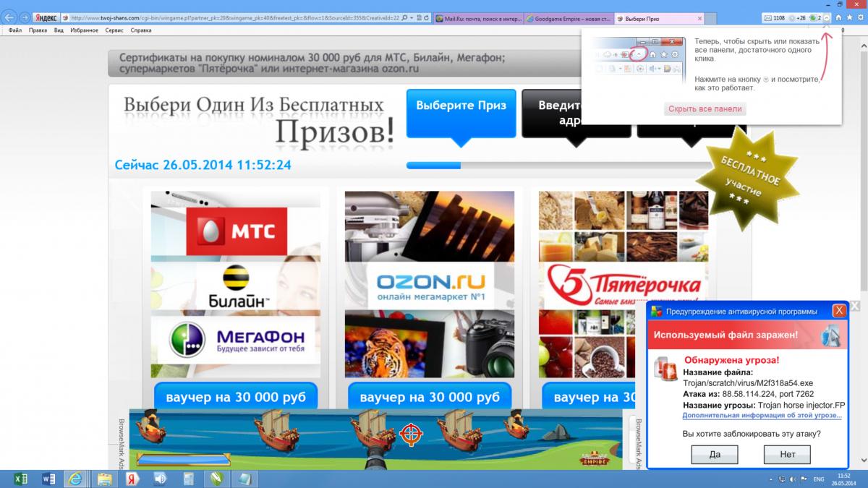The width and height of the screenshot is (868, 488).
Task: Click Нет in antivirus warning
Action: point(788,454)
